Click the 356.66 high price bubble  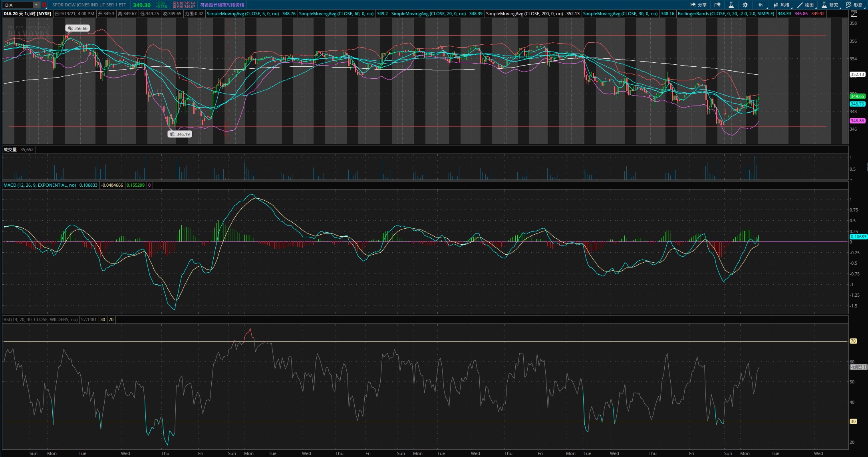pos(77,28)
